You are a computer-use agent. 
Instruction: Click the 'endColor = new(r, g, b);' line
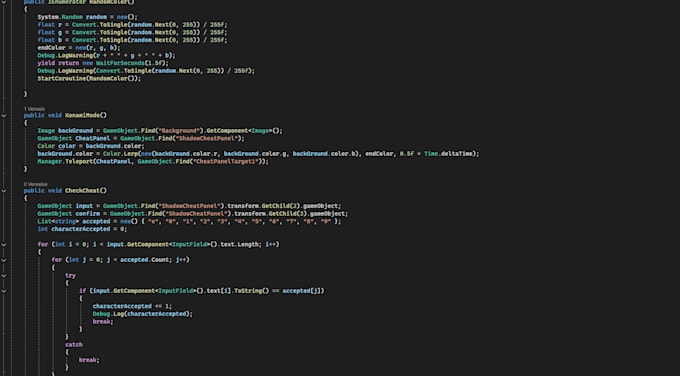pyautogui.click(x=79, y=48)
